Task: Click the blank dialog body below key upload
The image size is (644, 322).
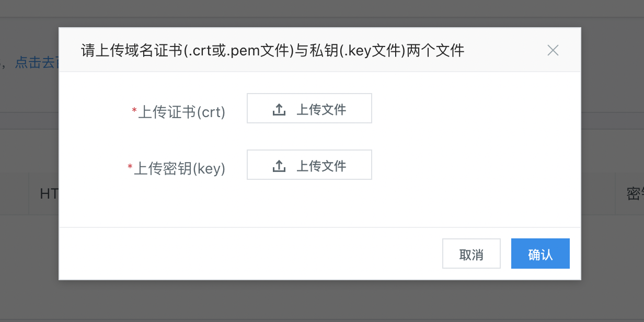Action: point(320,204)
